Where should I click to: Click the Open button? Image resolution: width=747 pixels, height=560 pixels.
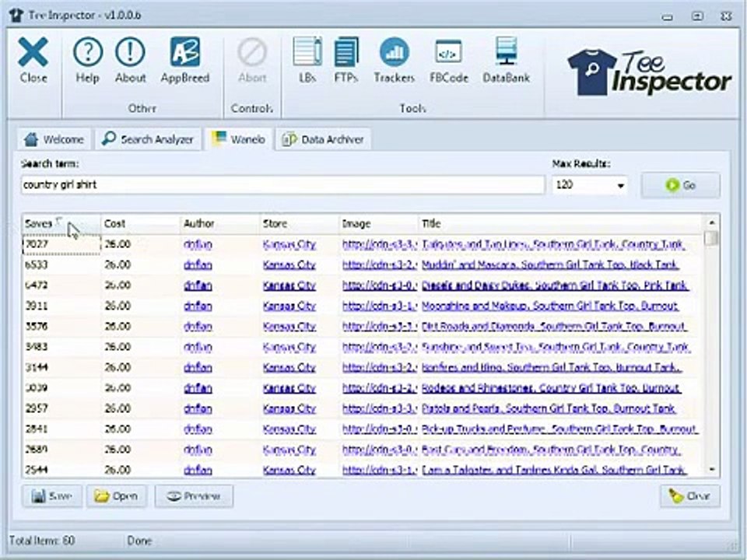pyautogui.click(x=117, y=496)
